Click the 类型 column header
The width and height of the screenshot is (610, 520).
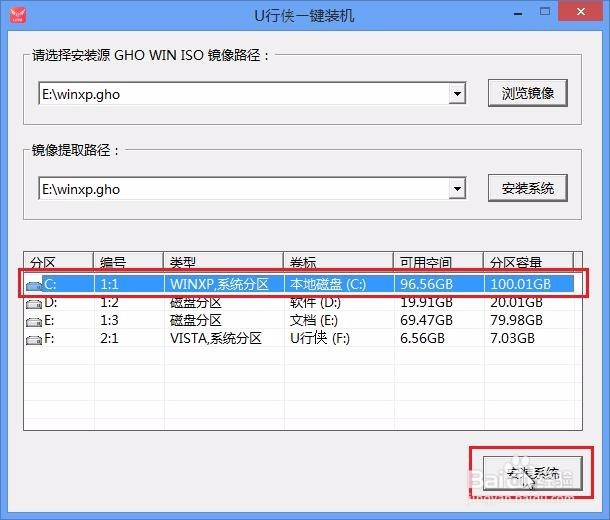click(x=223, y=261)
